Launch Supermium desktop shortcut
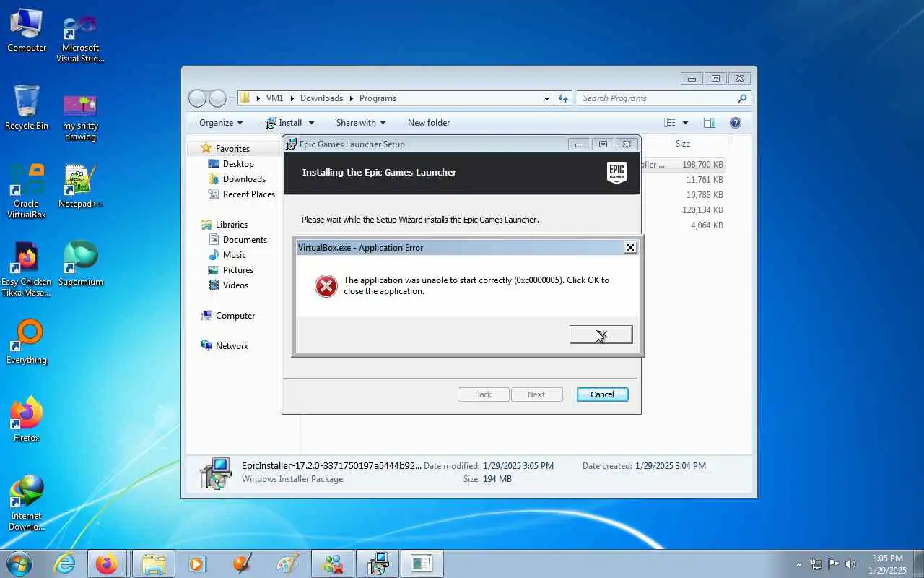 pos(80,264)
